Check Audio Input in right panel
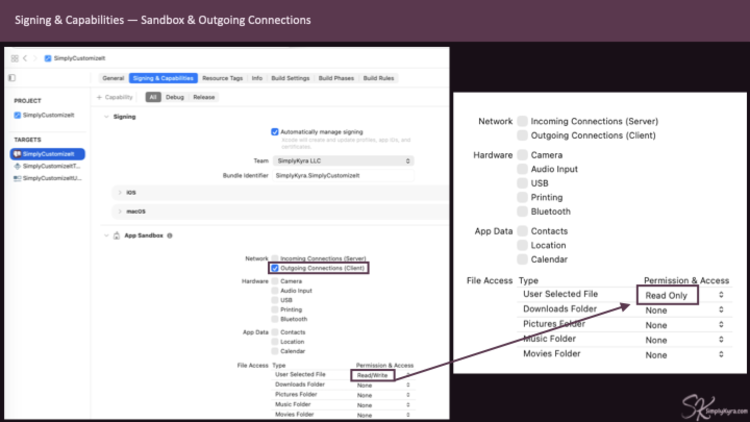 [522, 169]
